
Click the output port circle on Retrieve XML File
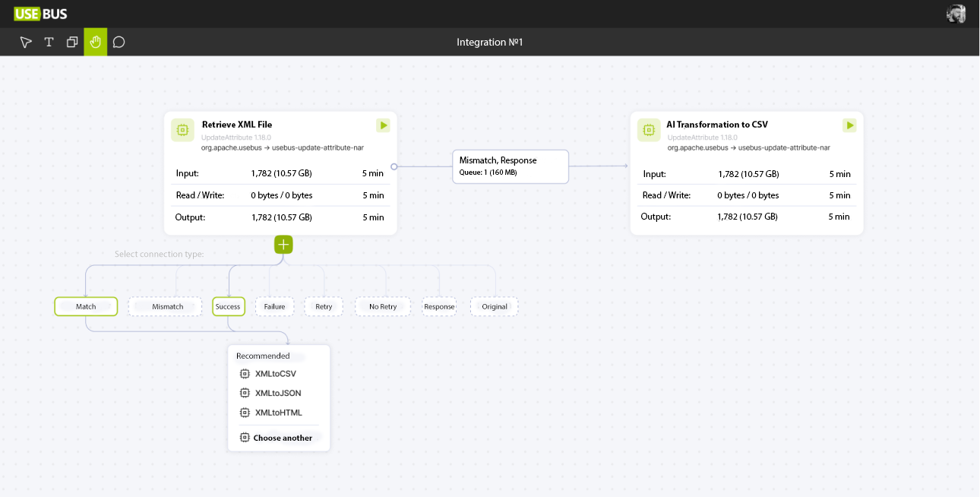tap(394, 166)
